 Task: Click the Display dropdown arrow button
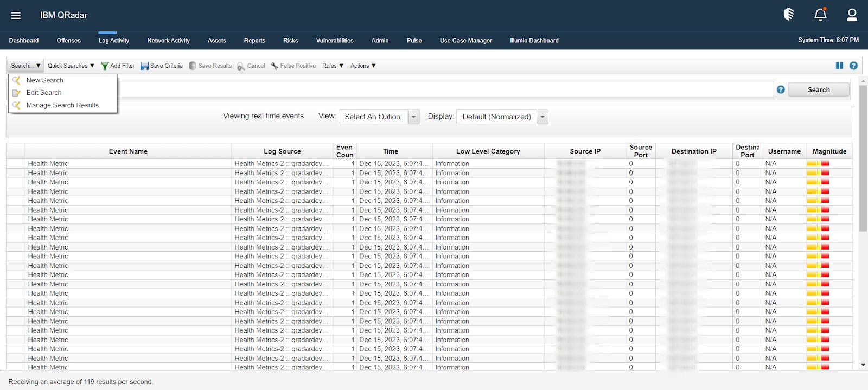click(542, 117)
